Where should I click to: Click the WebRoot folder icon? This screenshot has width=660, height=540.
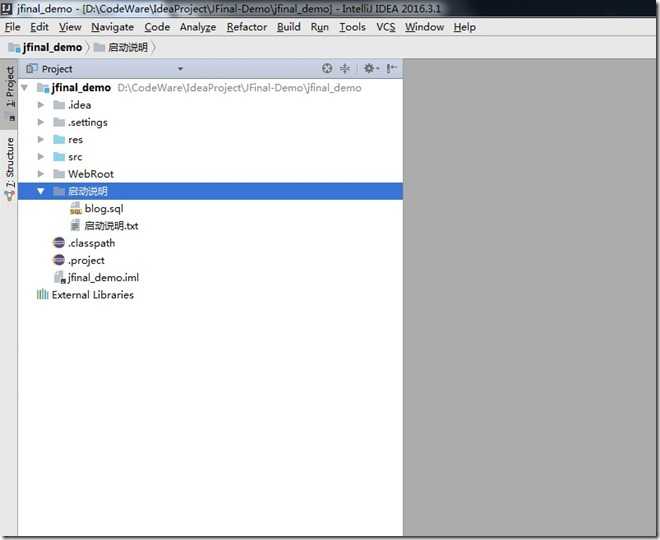pyautogui.click(x=59, y=174)
